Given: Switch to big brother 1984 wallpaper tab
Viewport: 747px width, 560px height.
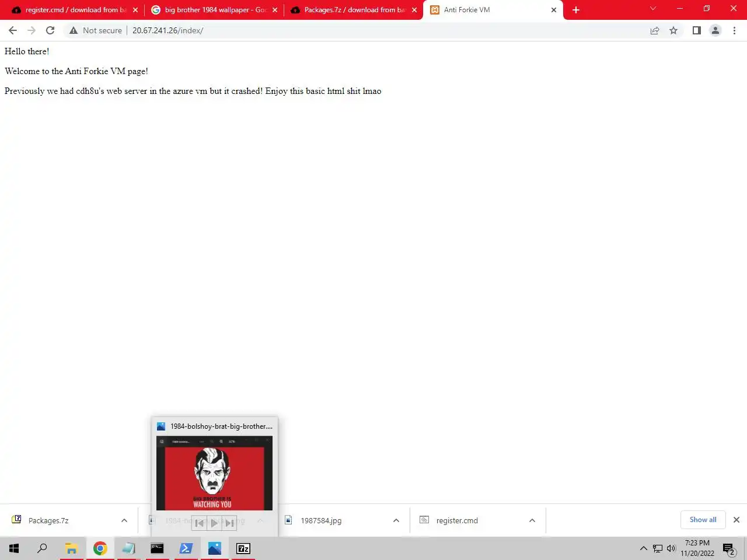Looking at the screenshot, I should 213,10.
